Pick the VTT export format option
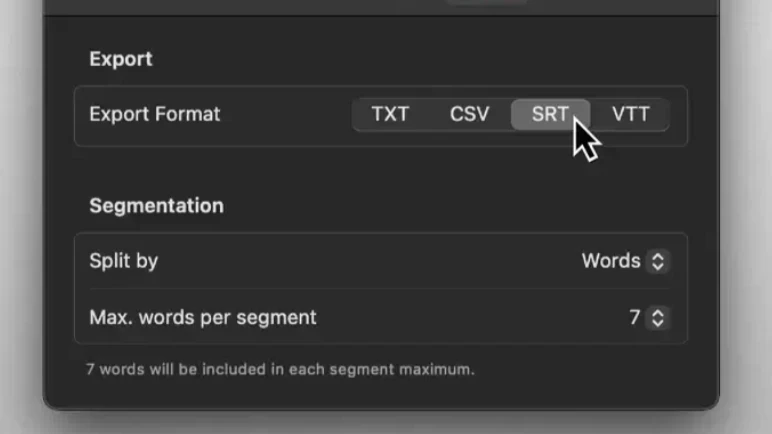Viewport: 772px width, 434px height. (631, 114)
